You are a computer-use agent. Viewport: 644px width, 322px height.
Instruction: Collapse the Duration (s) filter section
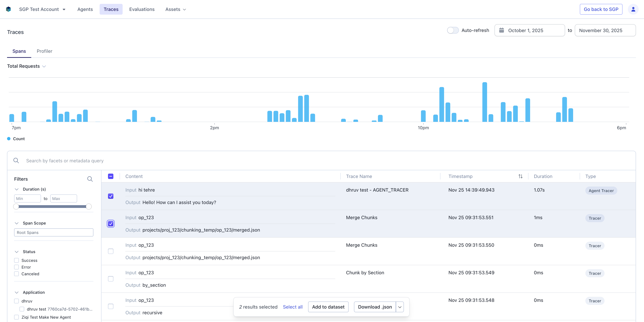click(17, 189)
